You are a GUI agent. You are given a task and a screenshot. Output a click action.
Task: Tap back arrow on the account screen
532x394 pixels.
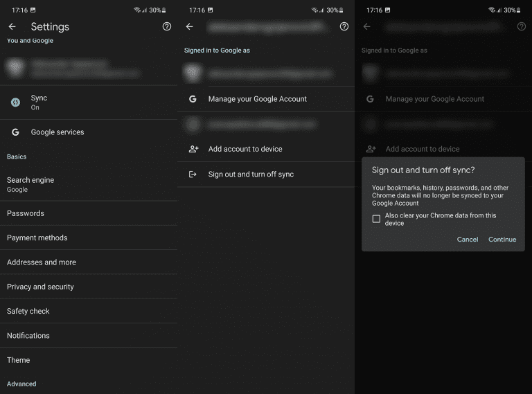pos(189,26)
